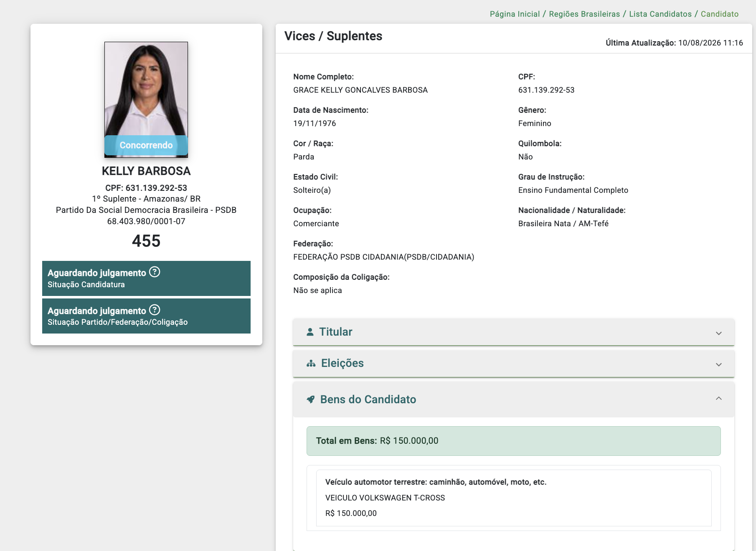Viewport: 756px width, 551px height.
Task: Expand the Titular section
Action: point(514,332)
